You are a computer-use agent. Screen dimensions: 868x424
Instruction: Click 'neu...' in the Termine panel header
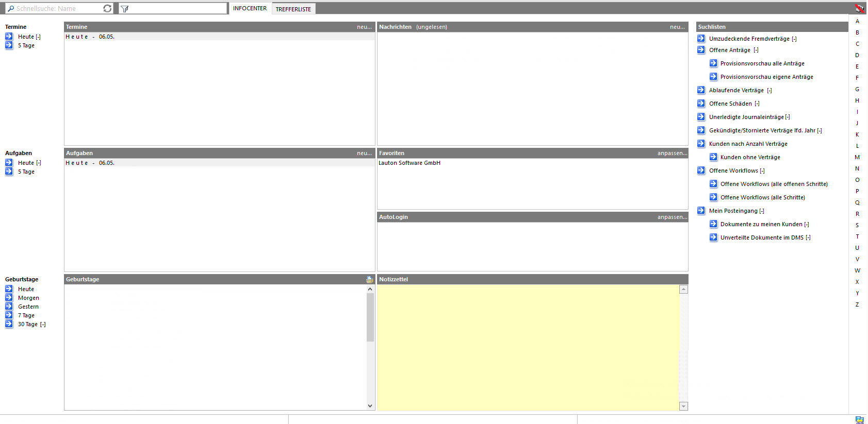click(364, 27)
